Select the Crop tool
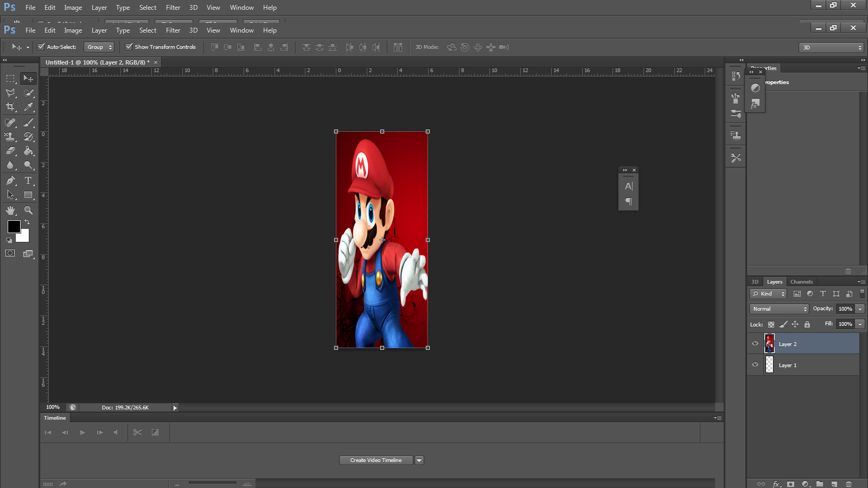868x488 pixels. click(10, 107)
